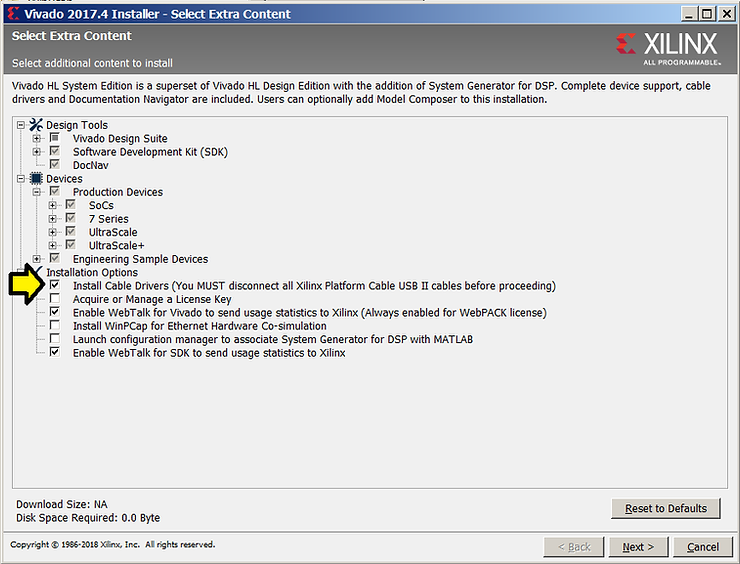This screenshot has width=740, height=564.
Task: Toggle Engineering Sample Devices checkbox
Action: tap(55, 258)
